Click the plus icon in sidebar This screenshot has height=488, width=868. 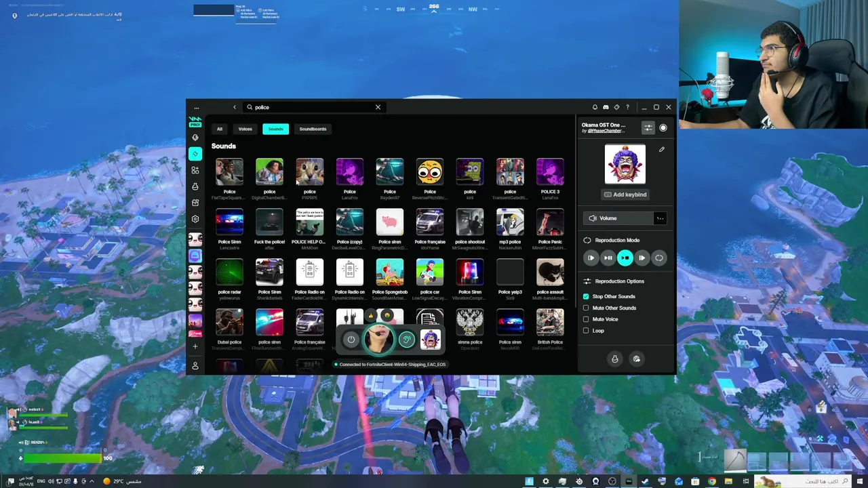(195, 346)
